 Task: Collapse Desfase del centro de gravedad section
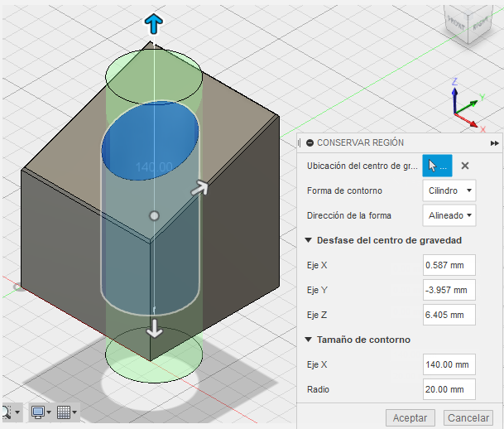[x=308, y=240]
